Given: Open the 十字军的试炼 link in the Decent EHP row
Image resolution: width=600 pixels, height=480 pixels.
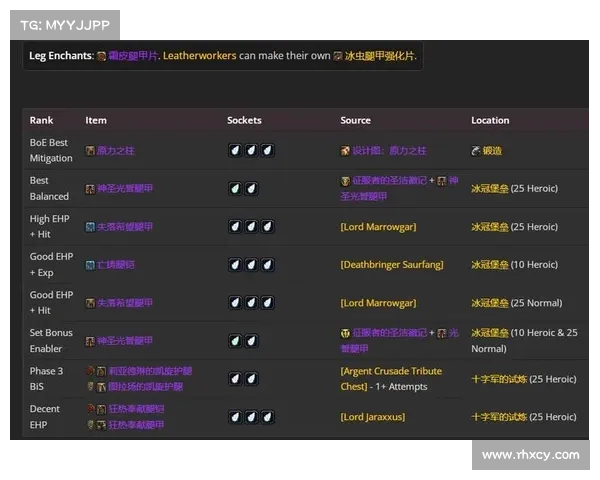Looking at the screenshot, I should click(499, 417).
